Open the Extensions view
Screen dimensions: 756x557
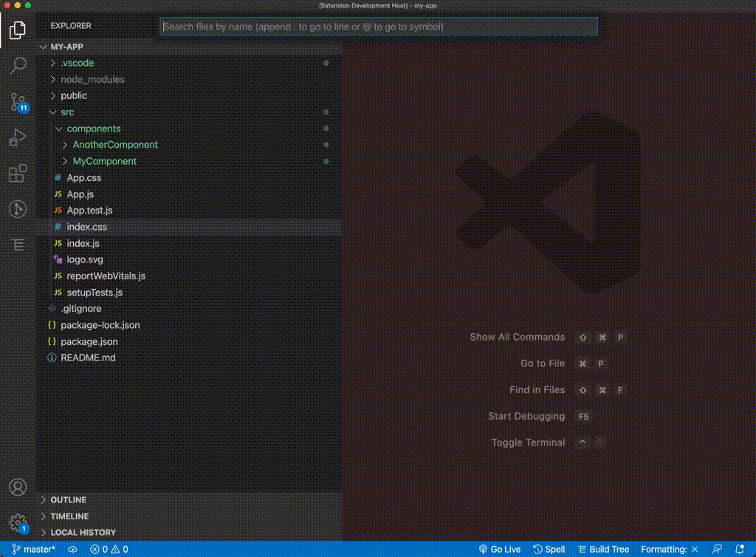[18, 174]
